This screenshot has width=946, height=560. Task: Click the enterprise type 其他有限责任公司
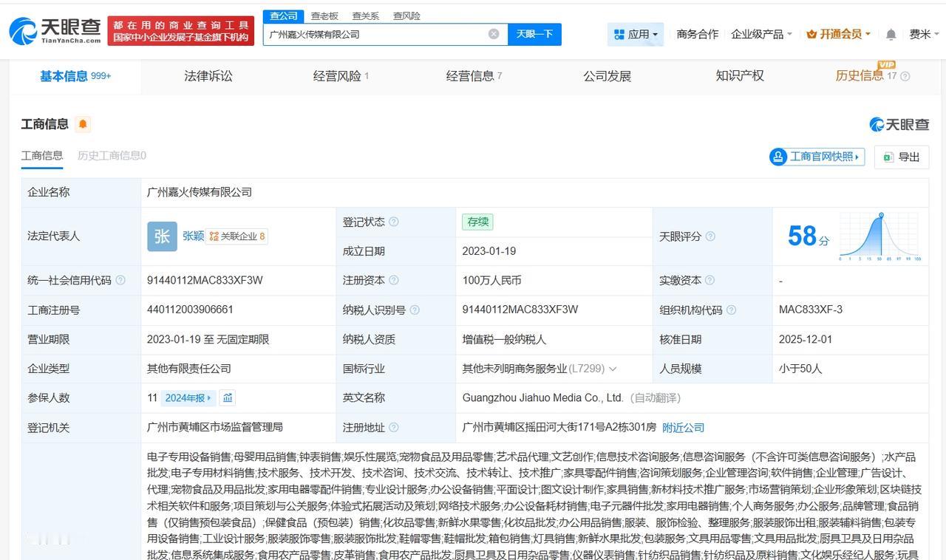click(x=189, y=369)
